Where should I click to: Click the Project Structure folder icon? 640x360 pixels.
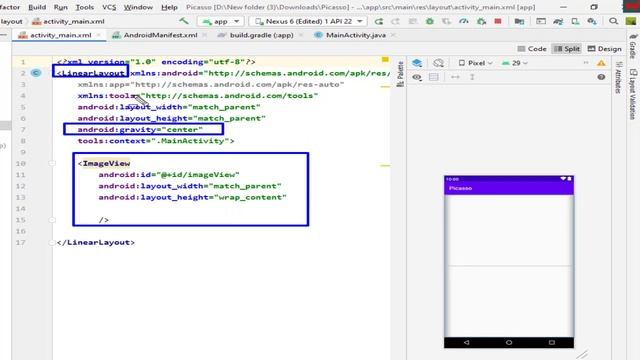[x=519, y=21]
